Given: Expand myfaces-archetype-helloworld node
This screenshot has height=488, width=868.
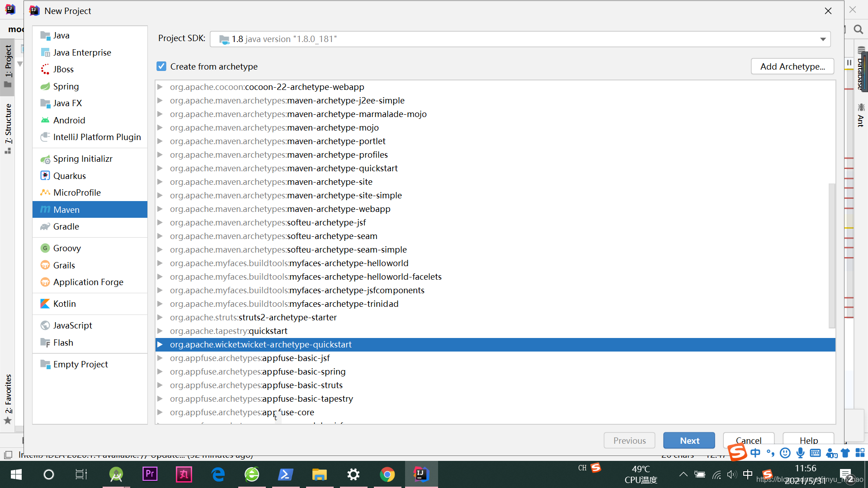Looking at the screenshot, I should [160, 263].
